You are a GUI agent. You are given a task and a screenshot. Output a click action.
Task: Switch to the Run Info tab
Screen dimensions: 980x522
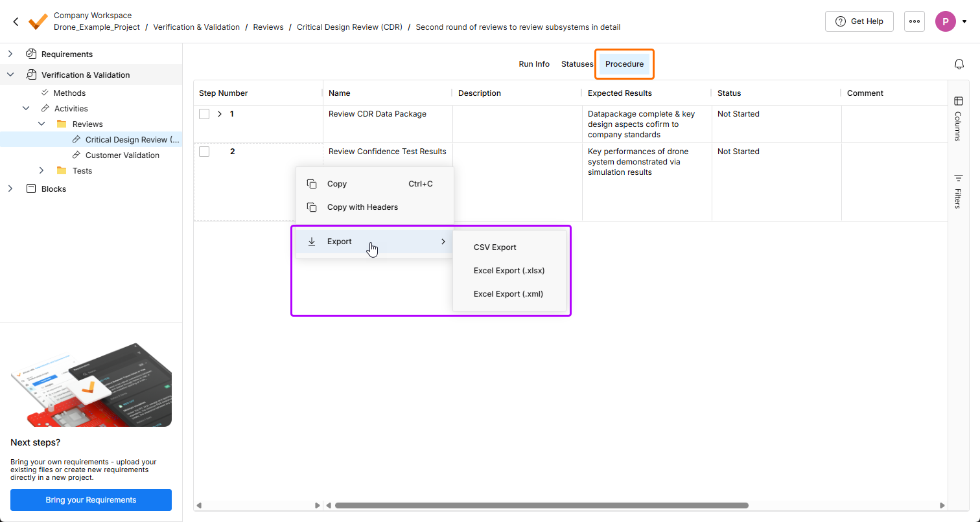[x=533, y=64]
